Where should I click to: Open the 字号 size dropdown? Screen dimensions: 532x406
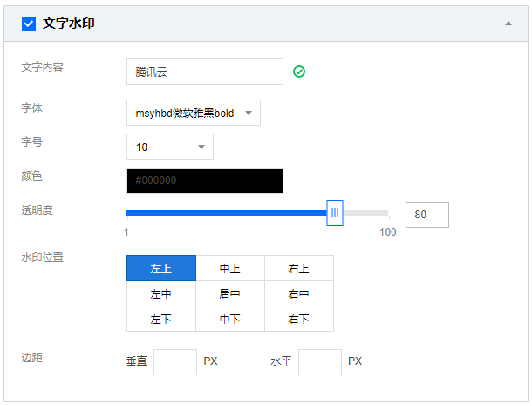point(170,147)
